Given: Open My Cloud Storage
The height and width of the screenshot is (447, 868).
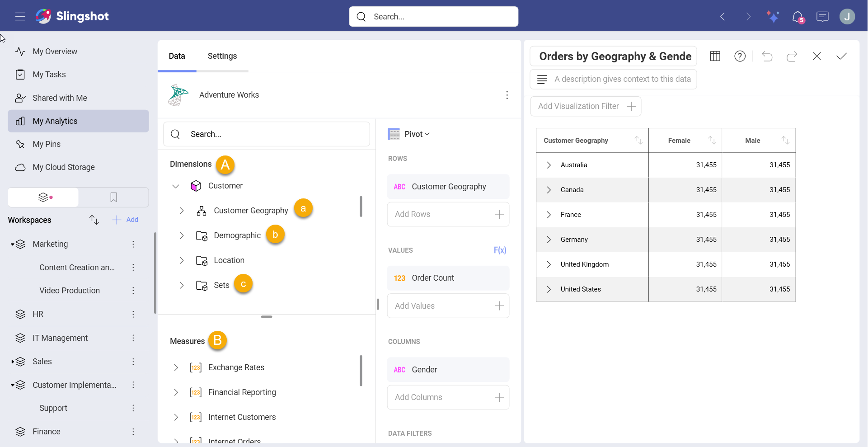Looking at the screenshot, I should 78,167.
